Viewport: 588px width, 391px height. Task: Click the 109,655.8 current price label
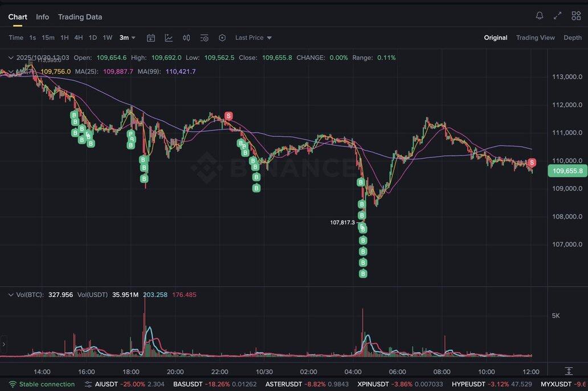pyautogui.click(x=567, y=171)
